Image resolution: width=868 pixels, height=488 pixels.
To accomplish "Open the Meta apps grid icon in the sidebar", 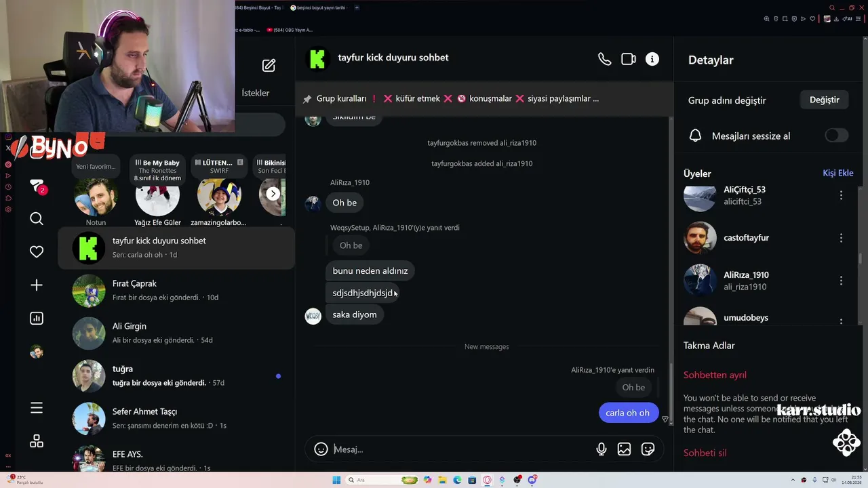I will click(37, 441).
